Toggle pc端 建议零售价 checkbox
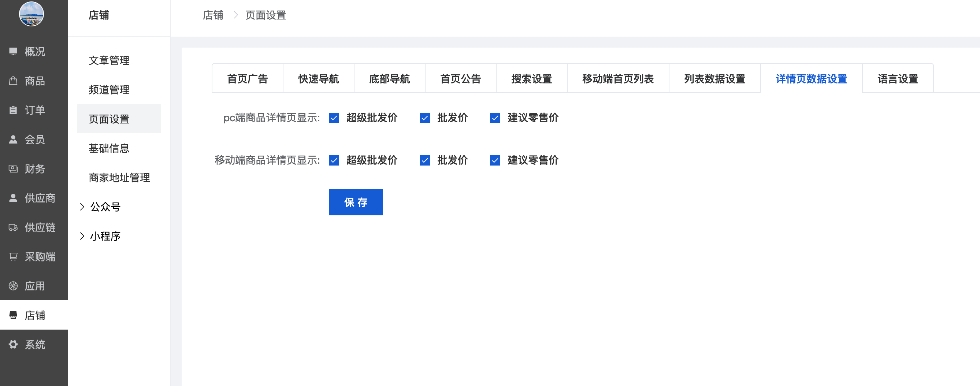 click(495, 118)
